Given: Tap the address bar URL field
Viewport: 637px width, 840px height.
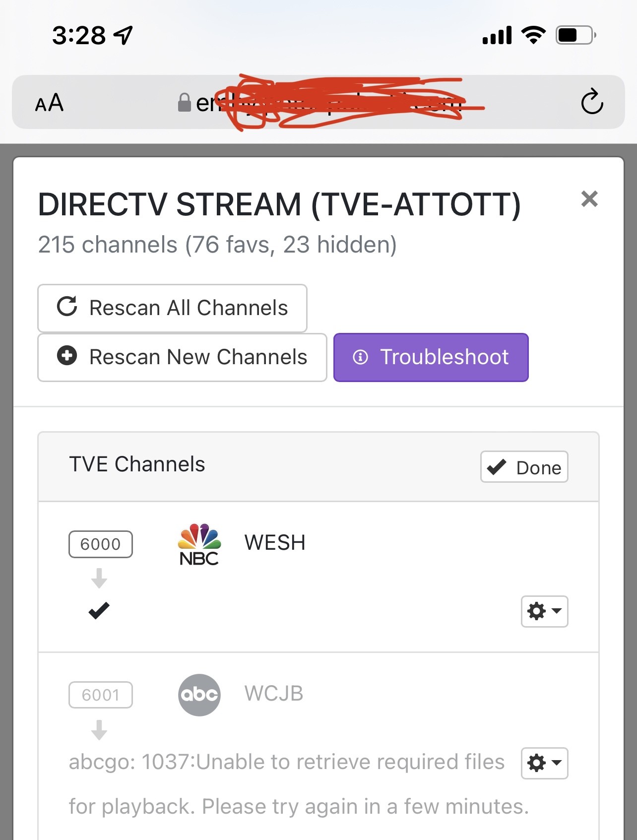Looking at the screenshot, I should (x=327, y=103).
